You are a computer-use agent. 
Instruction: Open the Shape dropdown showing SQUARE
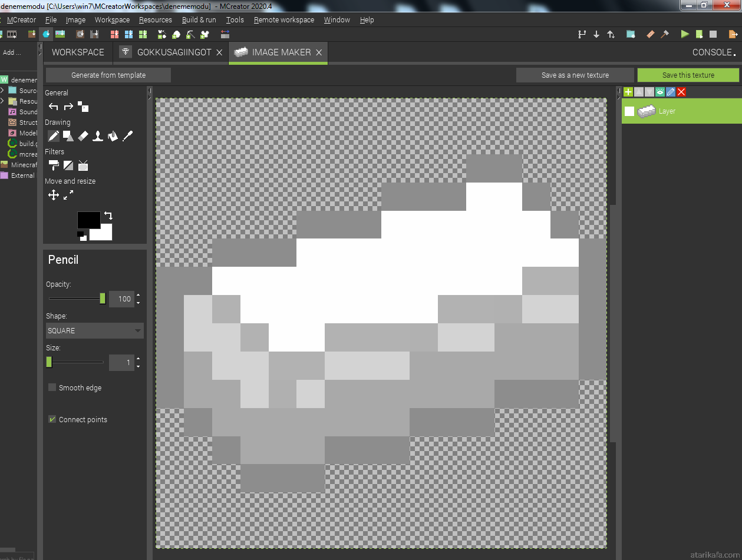(95, 330)
